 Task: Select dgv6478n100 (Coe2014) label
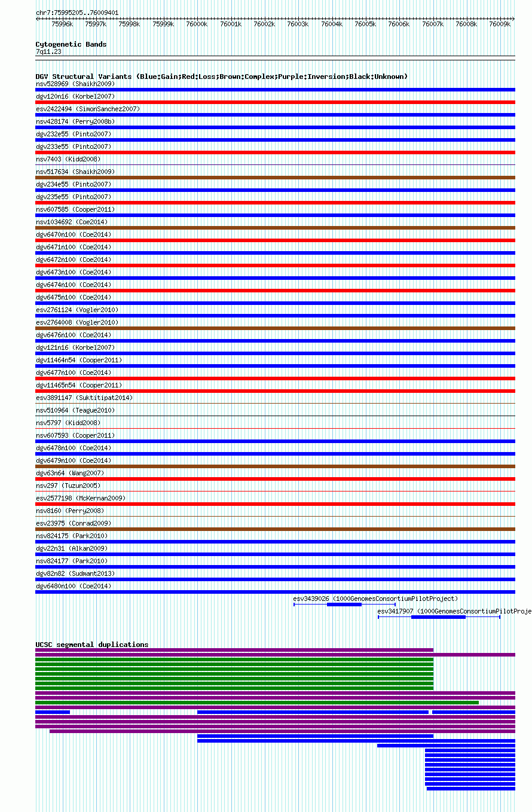coord(74,448)
